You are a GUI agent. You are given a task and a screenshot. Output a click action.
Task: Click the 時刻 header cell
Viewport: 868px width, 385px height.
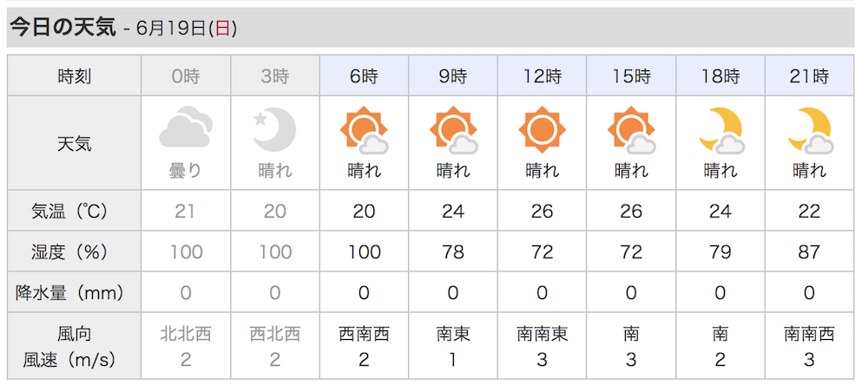[x=74, y=75]
